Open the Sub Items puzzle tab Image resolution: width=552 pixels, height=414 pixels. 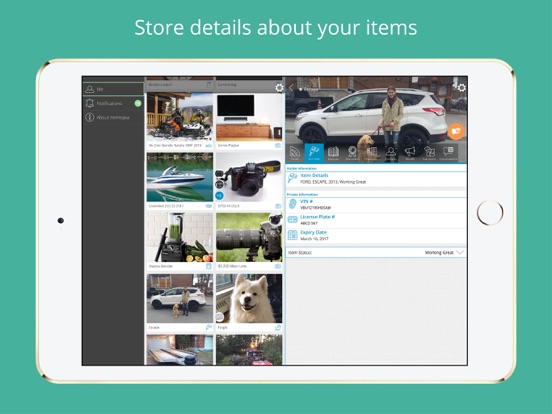pos(429,153)
